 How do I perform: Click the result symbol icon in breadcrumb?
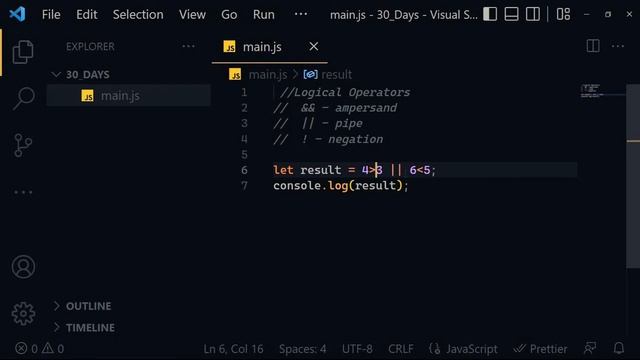[310, 74]
